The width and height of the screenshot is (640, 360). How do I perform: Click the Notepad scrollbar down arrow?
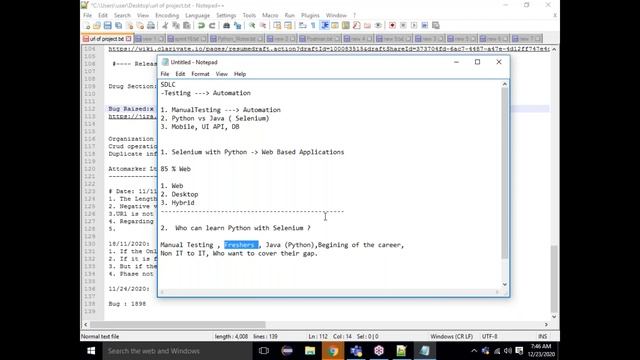coord(505,284)
